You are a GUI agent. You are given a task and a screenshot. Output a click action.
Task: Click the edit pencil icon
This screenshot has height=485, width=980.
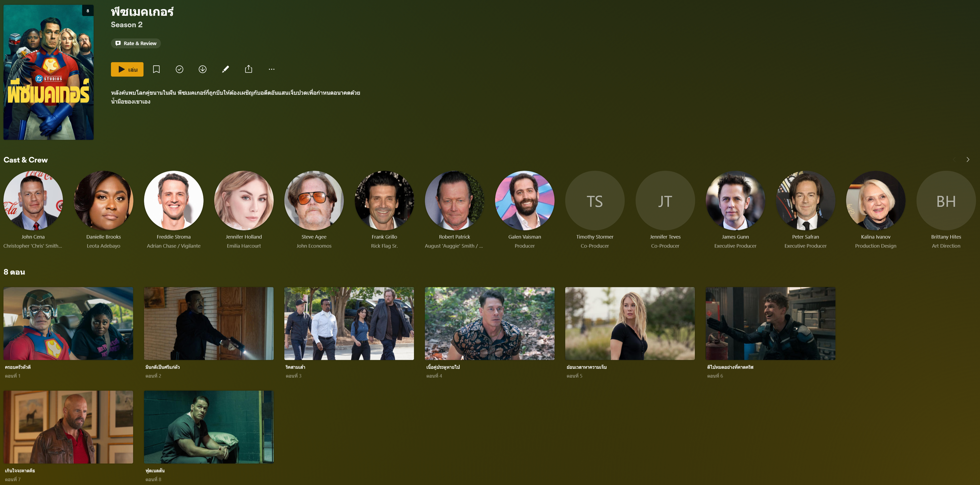click(226, 69)
